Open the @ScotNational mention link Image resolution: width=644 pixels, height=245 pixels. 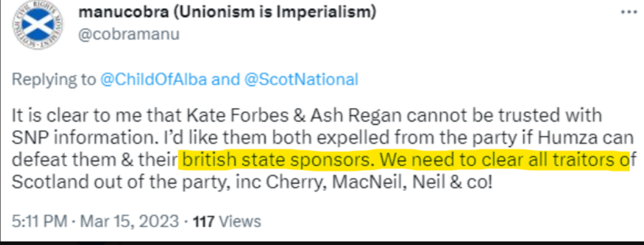pyautogui.click(x=301, y=79)
